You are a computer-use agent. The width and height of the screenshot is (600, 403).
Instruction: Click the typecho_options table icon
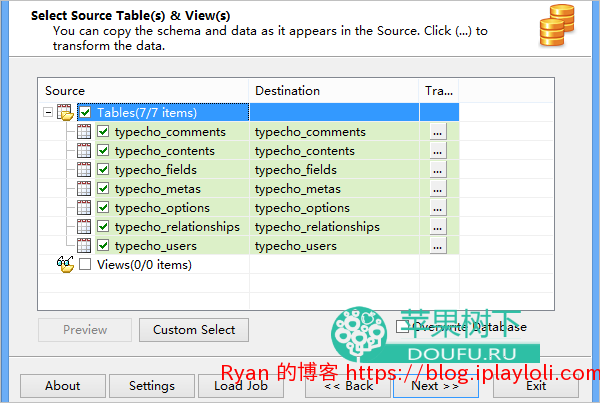coord(84,207)
